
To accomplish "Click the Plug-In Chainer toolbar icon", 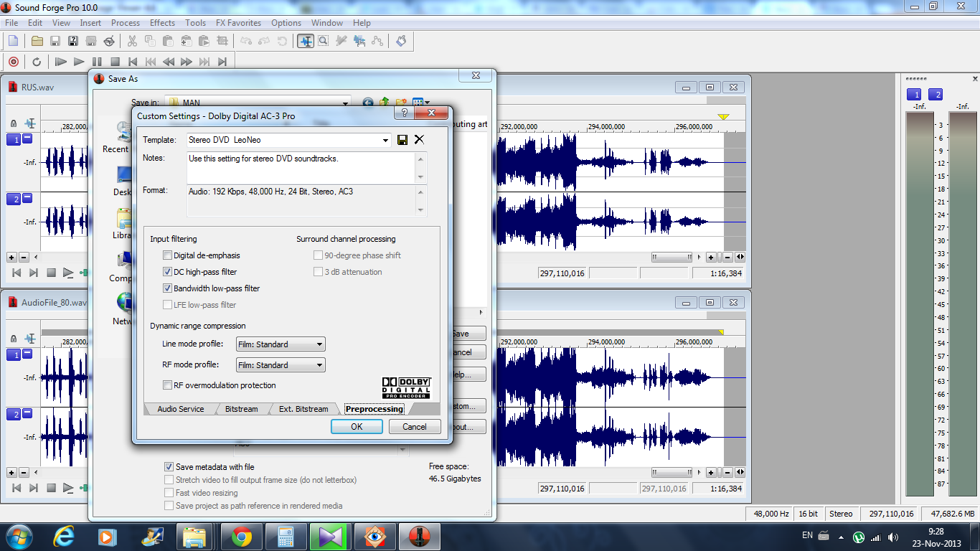I will pos(401,41).
